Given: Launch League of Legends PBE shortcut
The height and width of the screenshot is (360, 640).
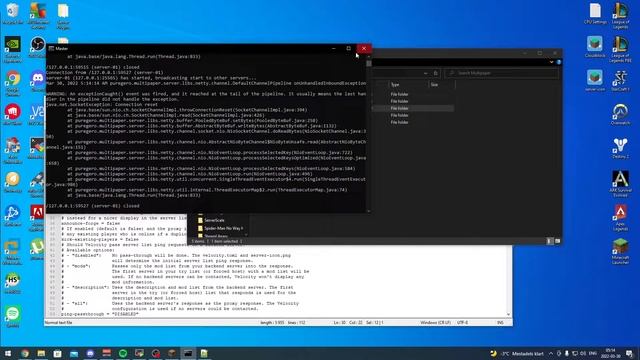Looking at the screenshot, I should (620, 49).
